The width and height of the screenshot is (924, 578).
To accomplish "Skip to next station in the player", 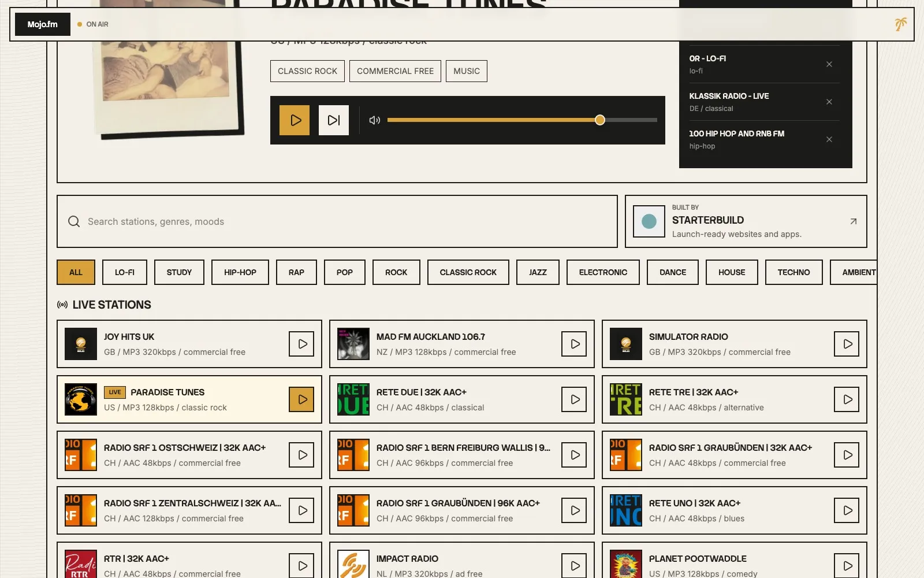I will point(334,120).
